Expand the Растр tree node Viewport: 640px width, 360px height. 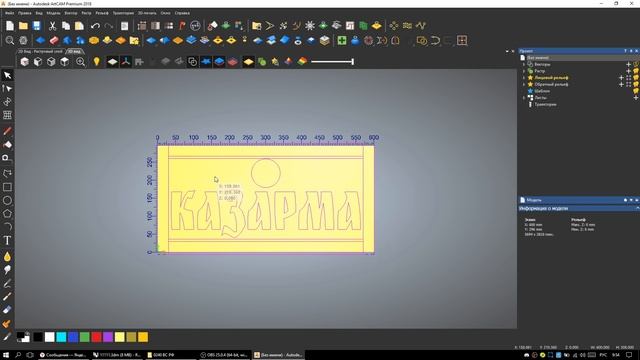[x=524, y=71]
